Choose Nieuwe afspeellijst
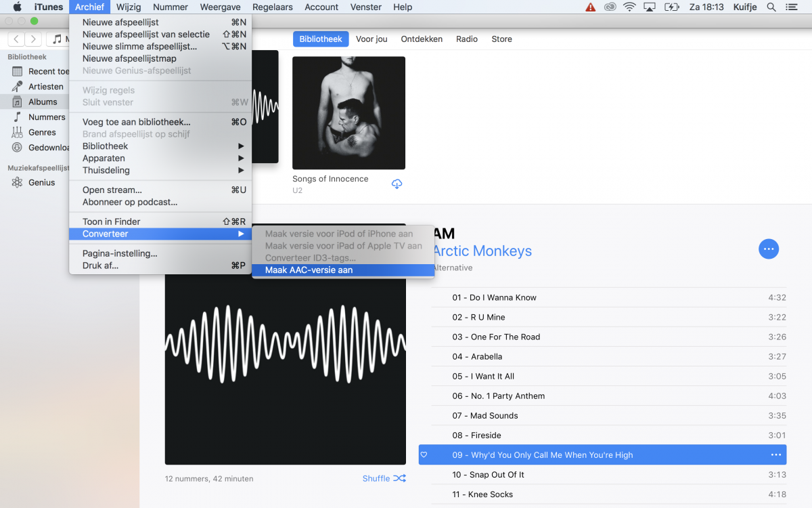812x508 pixels. 160,22
